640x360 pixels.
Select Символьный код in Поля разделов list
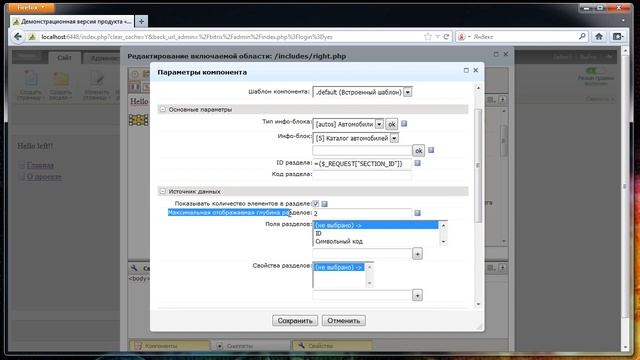click(x=376, y=241)
